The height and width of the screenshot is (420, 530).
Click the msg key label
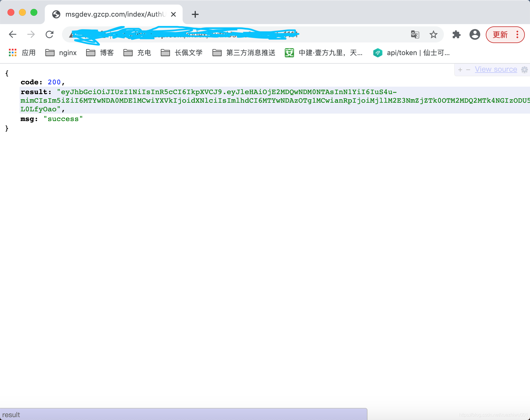click(x=29, y=119)
